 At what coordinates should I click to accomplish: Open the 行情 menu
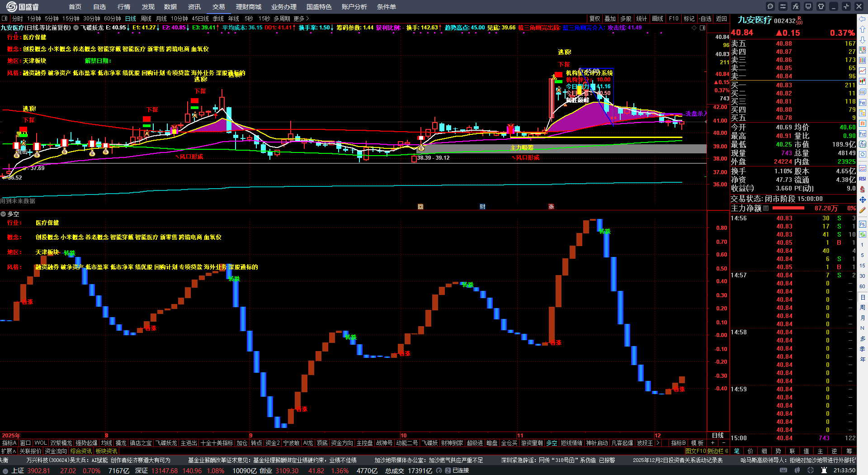[124, 7]
